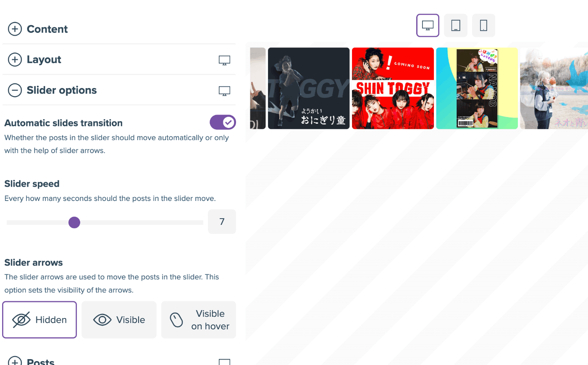Image resolution: width=588 pixels, height=365 pixels.
Task: Open the Layout section heading
Action: (x=44, y=60)
